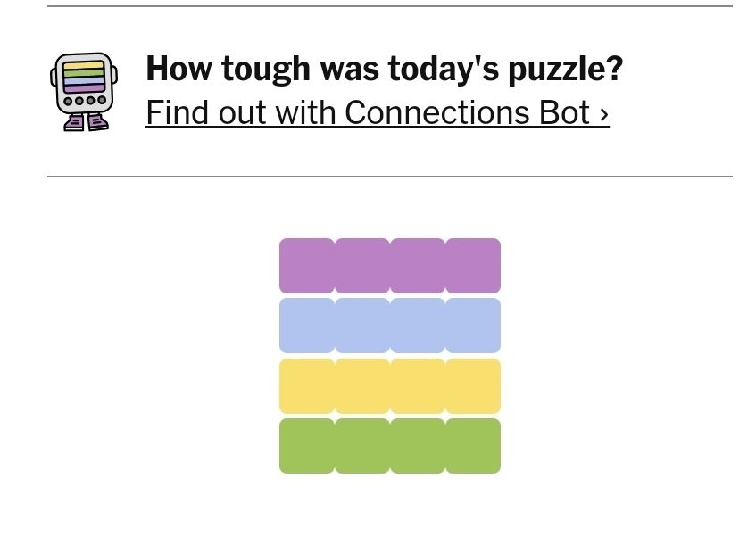Click the rightmost yellow tile
The image size is (756, 536).
[x=472, y=385]
